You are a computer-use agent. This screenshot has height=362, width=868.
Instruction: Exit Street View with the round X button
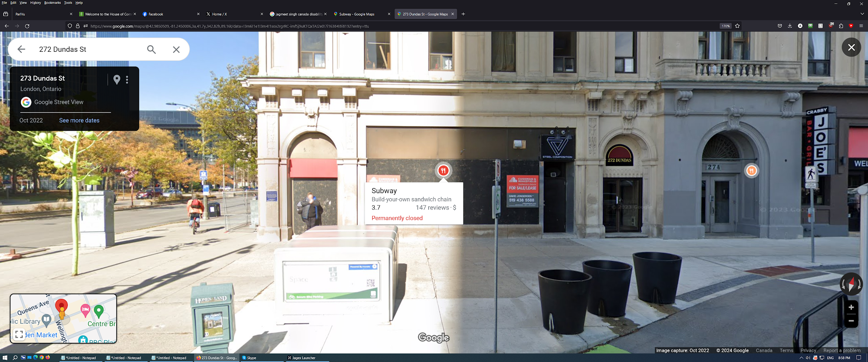851,47
